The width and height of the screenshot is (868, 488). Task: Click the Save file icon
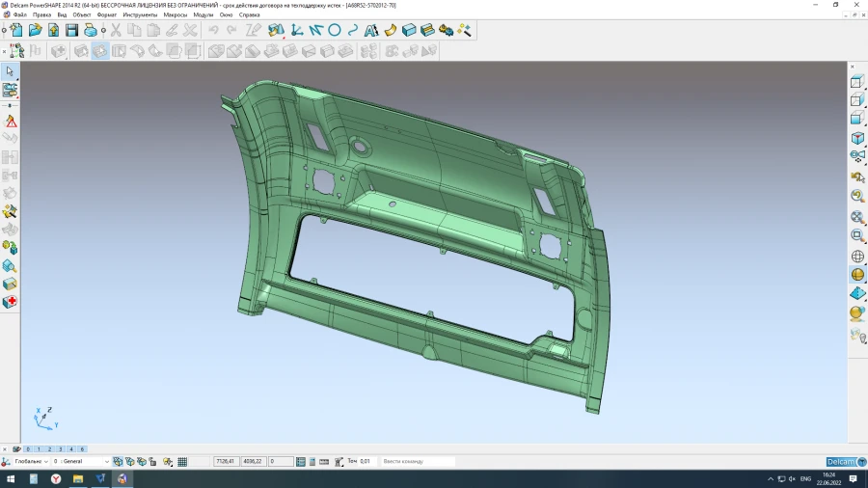point(71,31)
